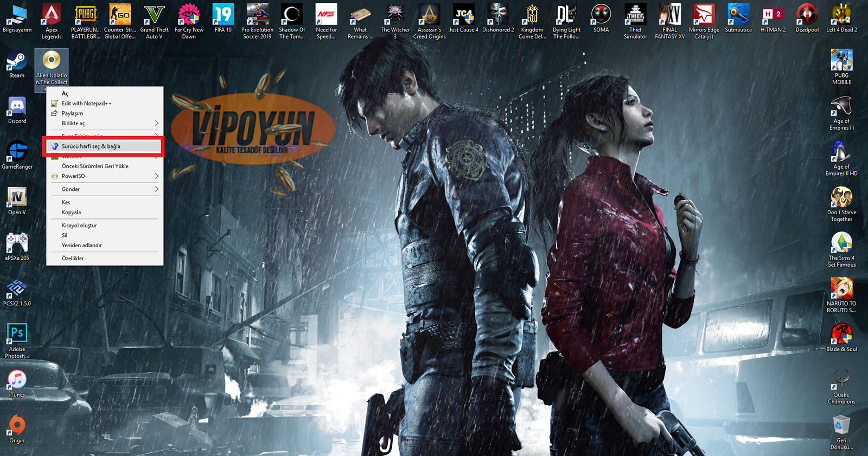
Task: Select the Subnautica shortcut
Action: [x=738, y=19]
